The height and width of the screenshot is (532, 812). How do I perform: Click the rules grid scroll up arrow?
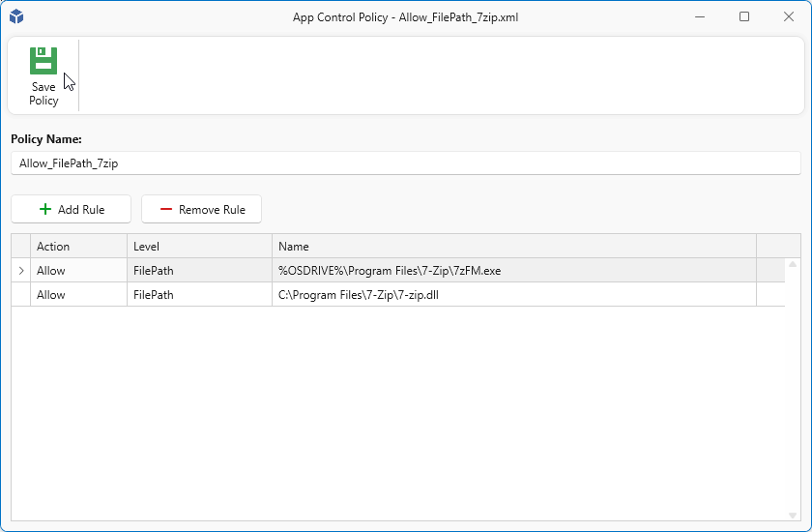[x=793, y=264]
